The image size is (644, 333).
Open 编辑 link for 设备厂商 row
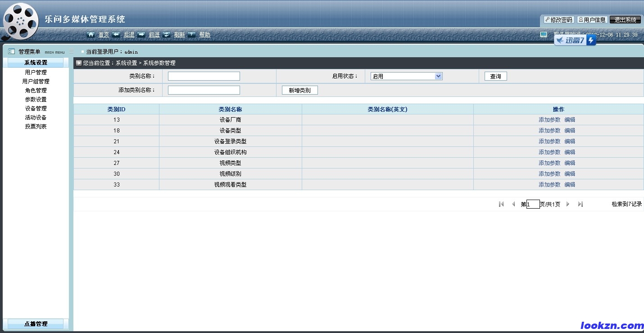point(569,119)
